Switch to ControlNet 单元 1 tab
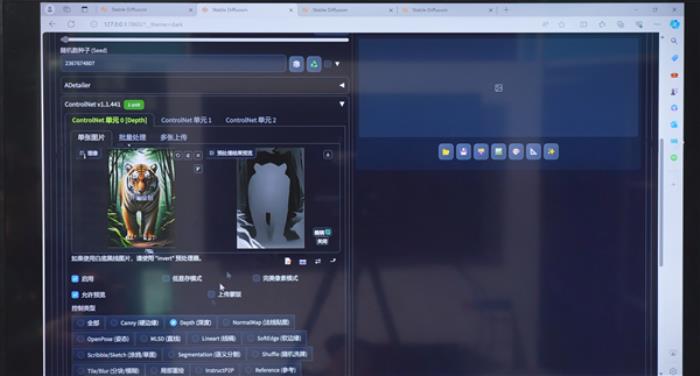The height and width of the screenshot is (376, 700). (187, 120)
